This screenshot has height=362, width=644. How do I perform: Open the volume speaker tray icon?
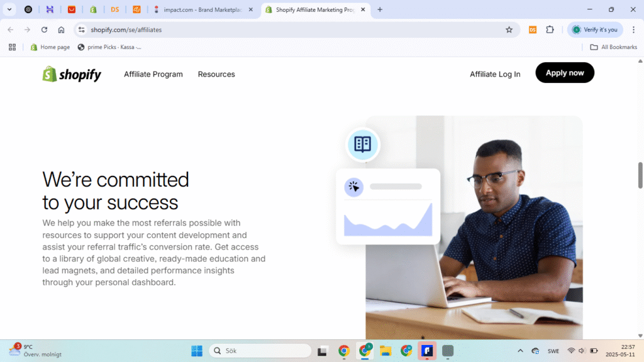pos(582,351)
